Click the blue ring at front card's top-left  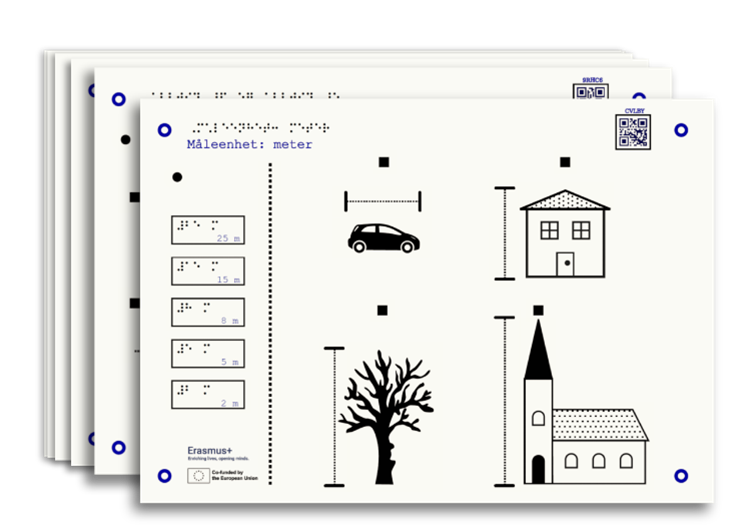coord(165,130)
